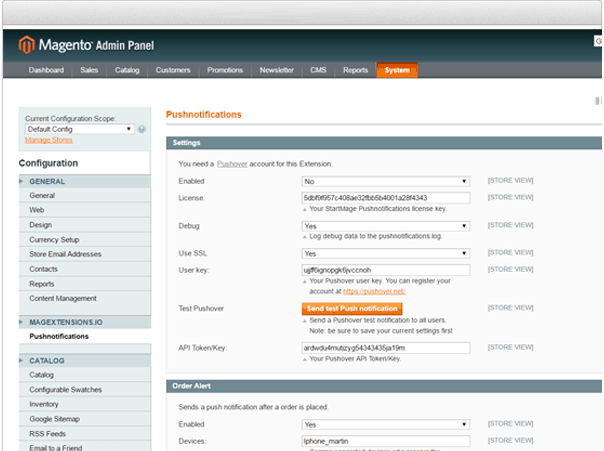The height and width of the screenshot is (451, 604).
Task: Open the Reports menu in top navigation
Action: click(x=356, y=70)
